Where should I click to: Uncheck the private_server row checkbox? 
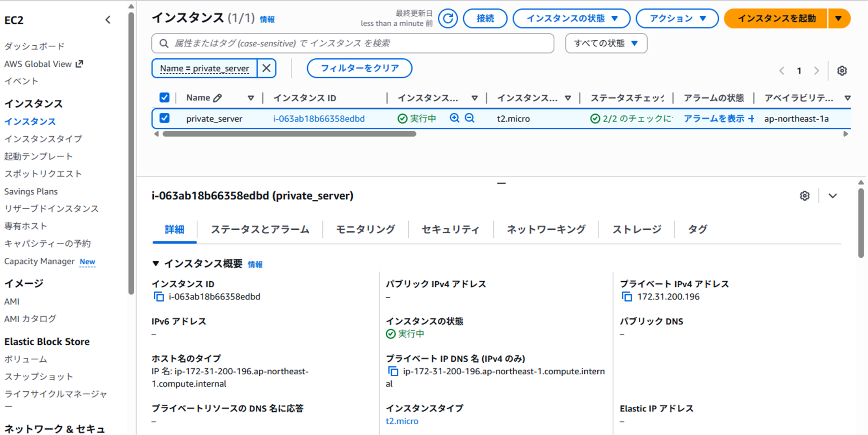coord(164,118)
